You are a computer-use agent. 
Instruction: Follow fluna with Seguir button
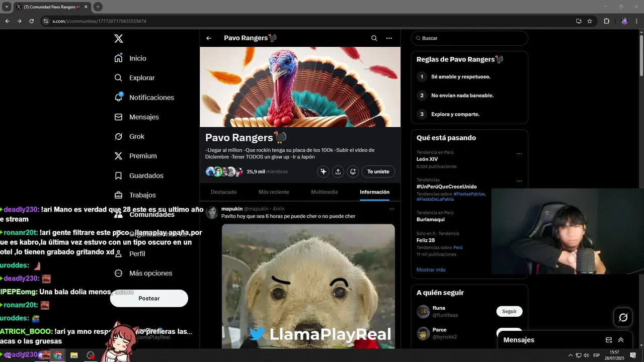(509, 311)
